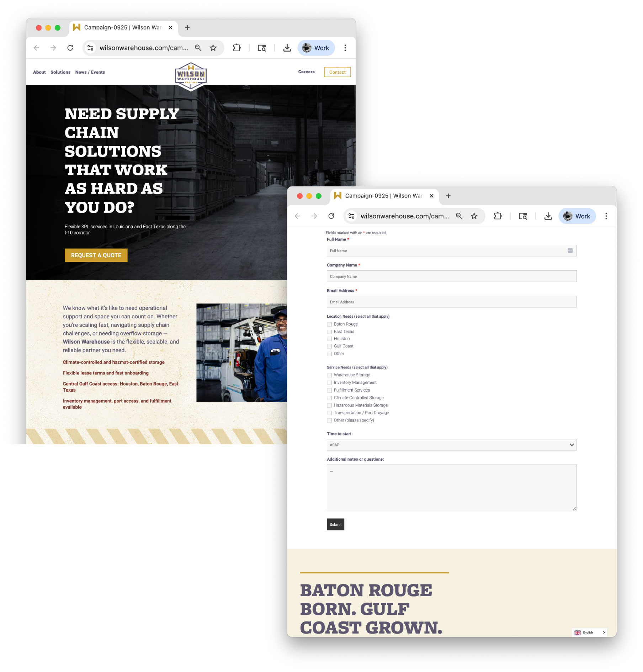Screen dimensions: 643x672
Task: Open Careers link in site header
Action: pos(306,72)
